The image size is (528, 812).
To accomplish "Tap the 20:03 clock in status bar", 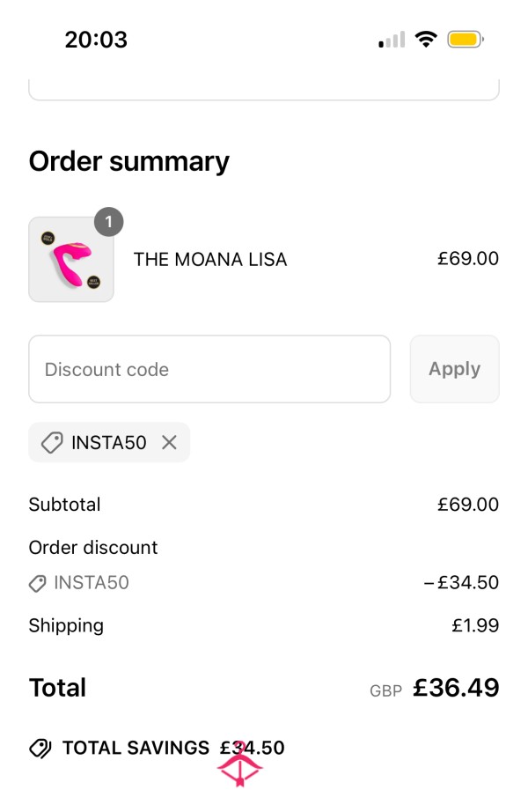I will (x=96, y=40).
